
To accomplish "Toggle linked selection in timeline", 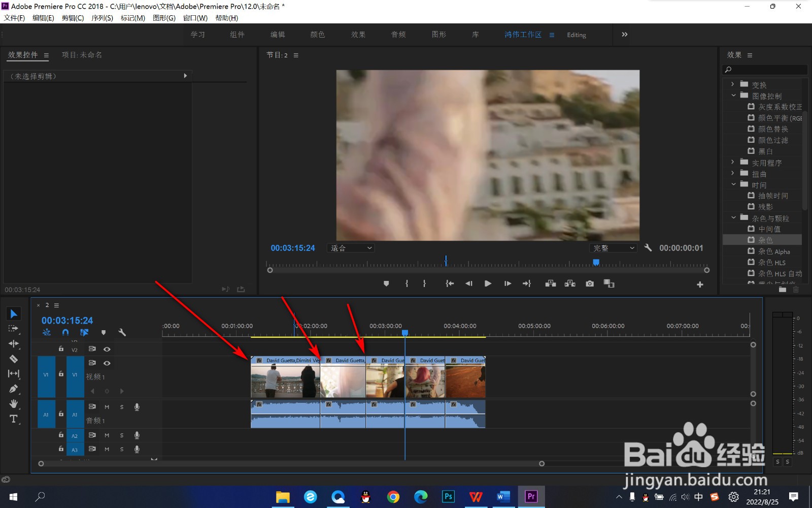I will coord(84,332).
